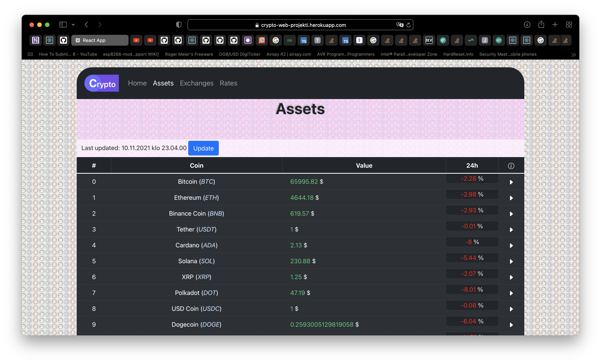
Task: Open the Safari sidebar toggle icon
Action: click(x=63, y=25)
